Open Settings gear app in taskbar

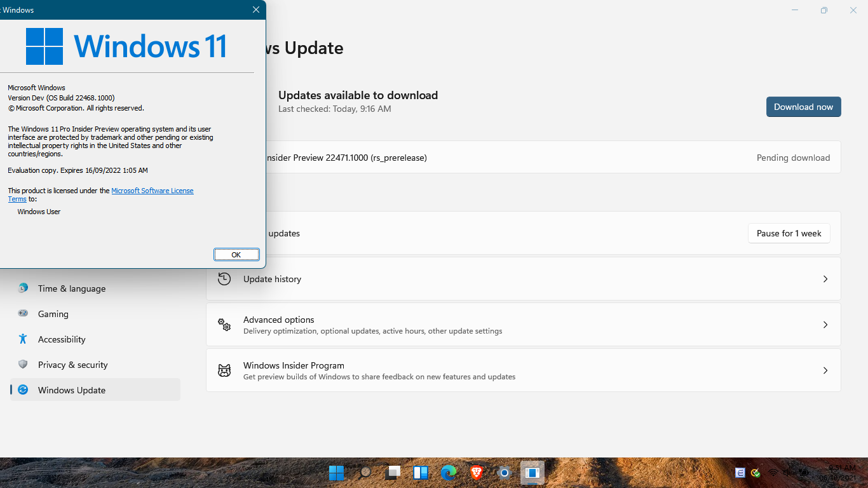point(505,473)
